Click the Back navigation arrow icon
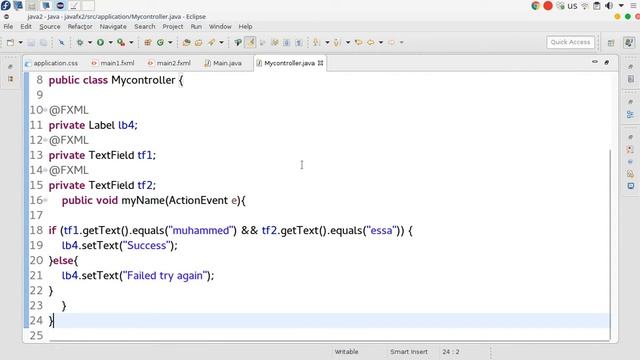 coord(371,42)
